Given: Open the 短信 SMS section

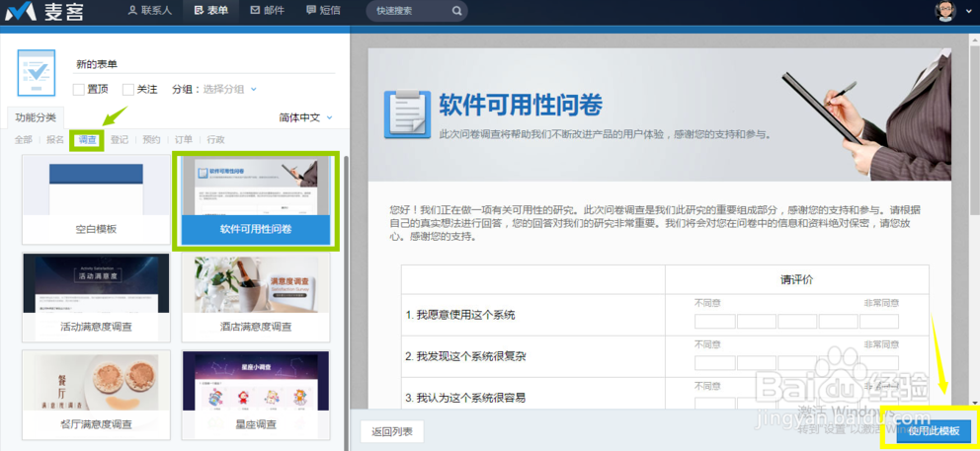Looking at the screenshot, I should (x=323, y=11).
